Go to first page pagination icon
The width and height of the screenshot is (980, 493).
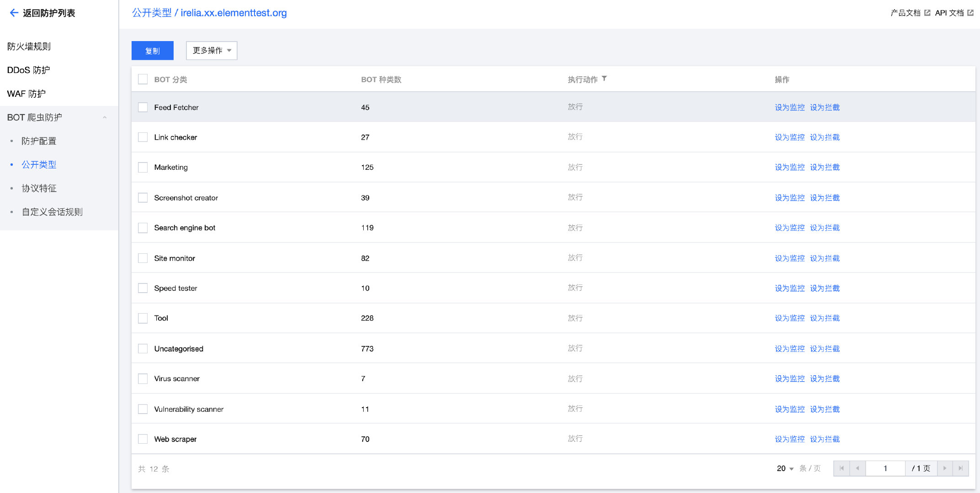842,468
